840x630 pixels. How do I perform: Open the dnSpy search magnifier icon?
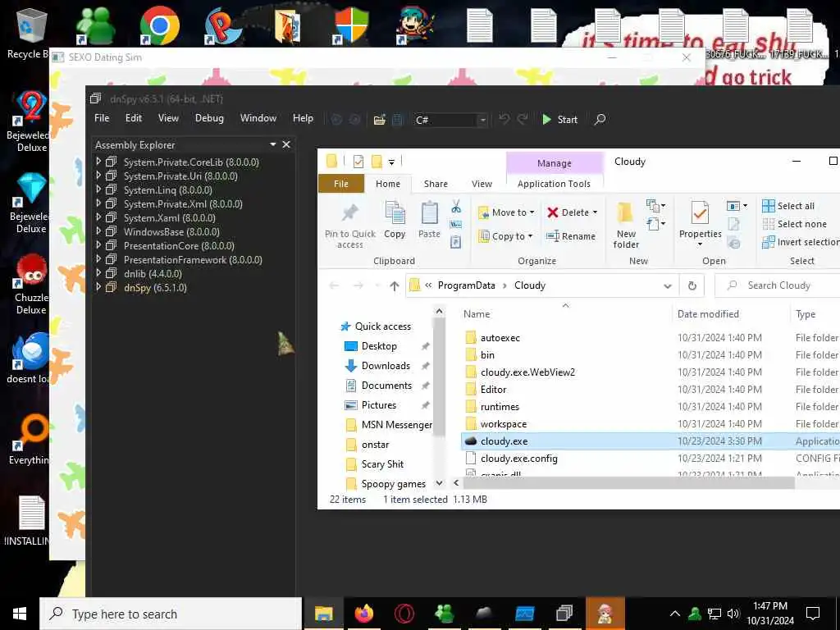pos(600,120)
